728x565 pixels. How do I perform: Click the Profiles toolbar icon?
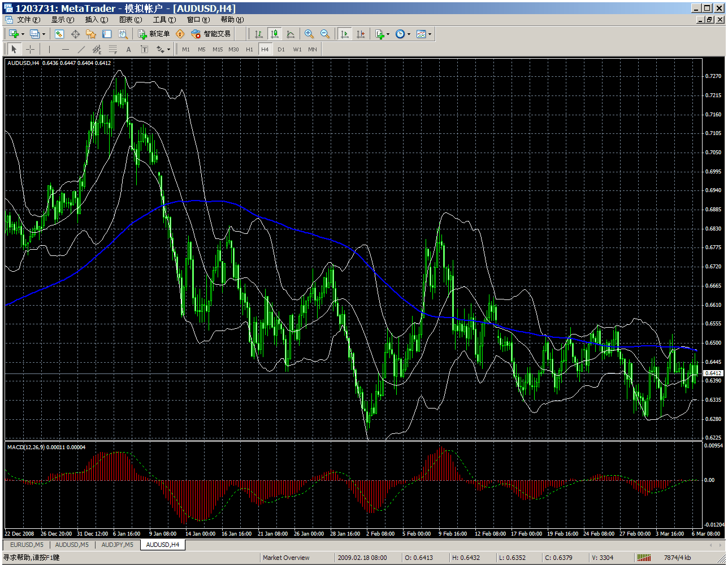click(34, 34)
